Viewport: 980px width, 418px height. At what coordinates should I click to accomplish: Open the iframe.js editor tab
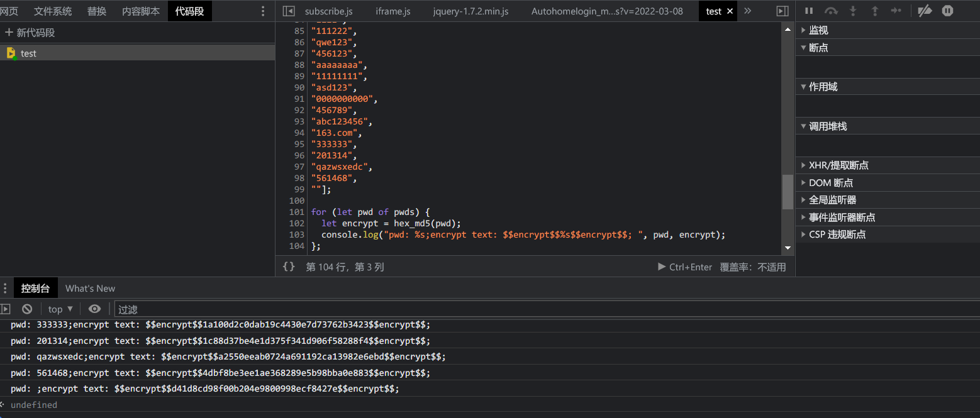point(393,11)
